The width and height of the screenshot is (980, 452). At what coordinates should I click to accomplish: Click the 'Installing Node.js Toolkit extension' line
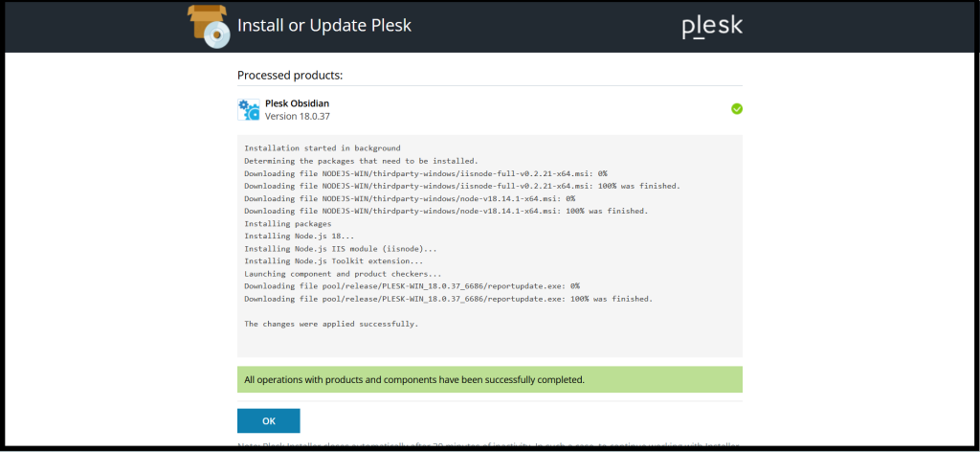(x=334, y=261)
